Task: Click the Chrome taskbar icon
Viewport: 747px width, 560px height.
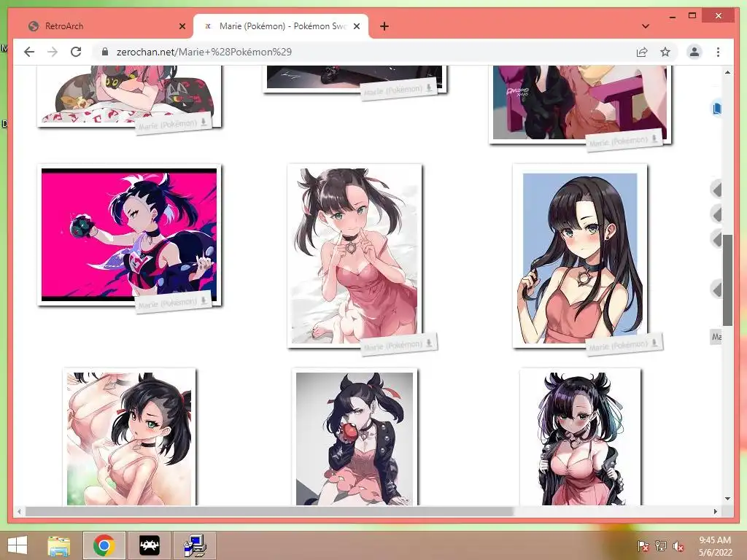Action: click(104, 545)
